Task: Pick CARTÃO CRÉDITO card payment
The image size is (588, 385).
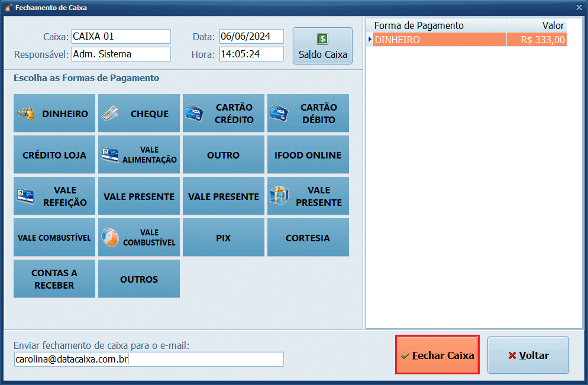Action: [x=224, y=113]
